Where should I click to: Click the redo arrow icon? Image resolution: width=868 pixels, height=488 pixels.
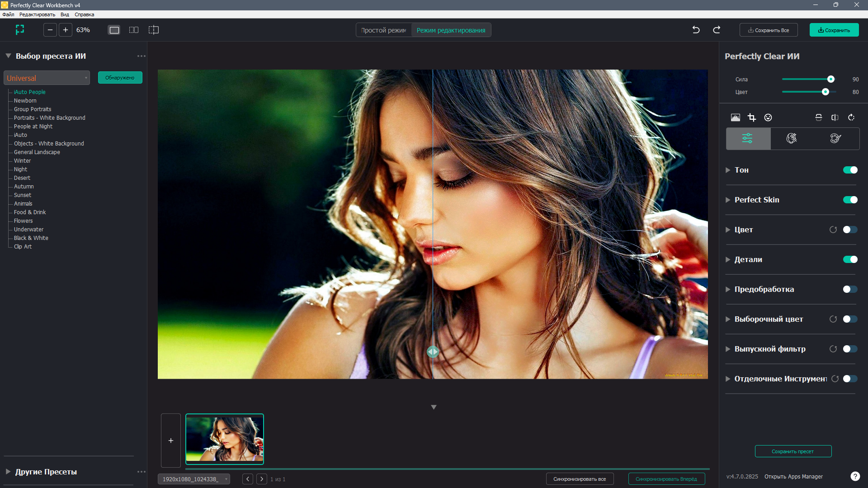pyautogui.click(x=717, y=30)
